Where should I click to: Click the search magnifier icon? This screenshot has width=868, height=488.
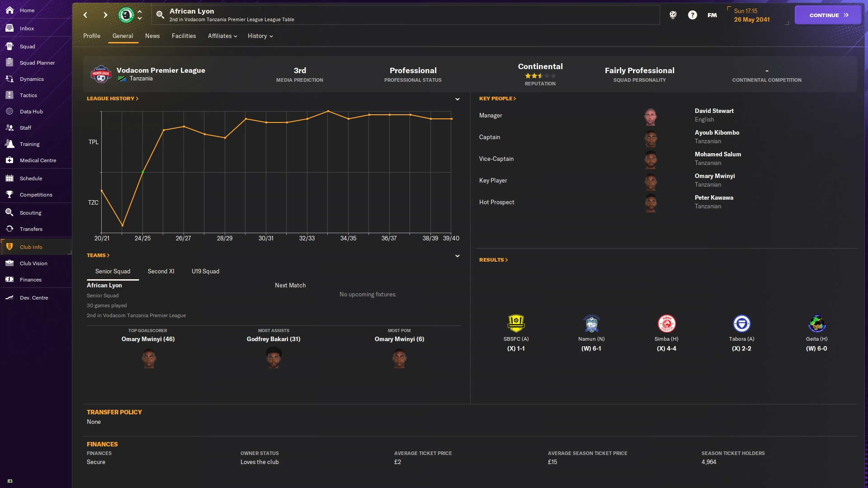click(x=160, y=15)
